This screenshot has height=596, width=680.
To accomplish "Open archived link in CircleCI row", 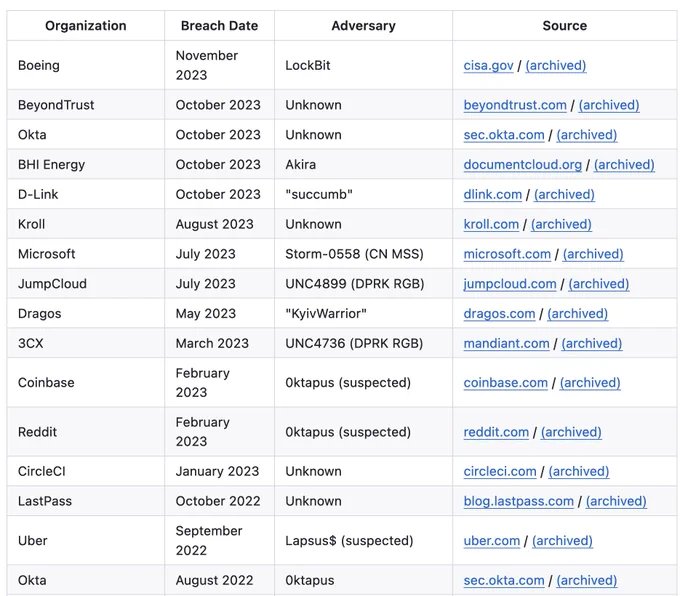I will point(579,472).
